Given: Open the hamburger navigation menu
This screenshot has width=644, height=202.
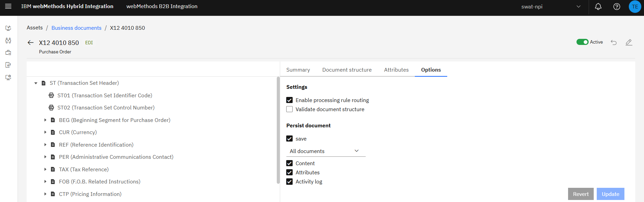Looking at the screenshot, I should pyautogui.click(x=8, y=6).
